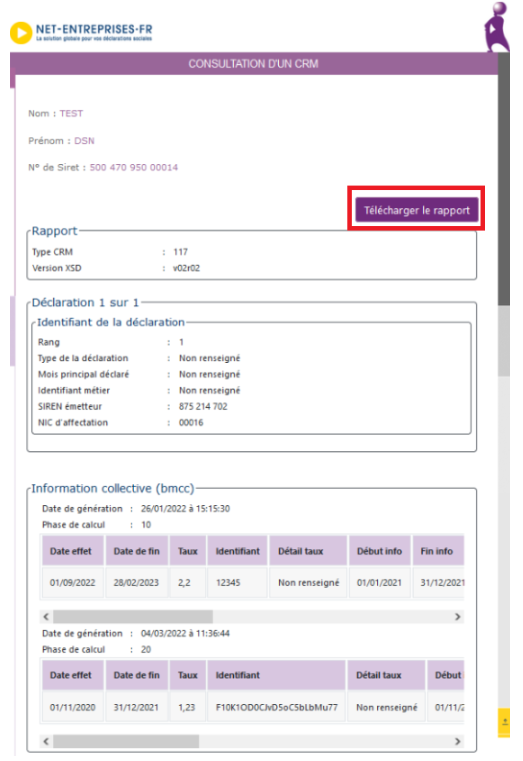Viewport: 523px width, 761px height.
Task: Click left arrow of first table scrollbar
Action: point(46,616)
